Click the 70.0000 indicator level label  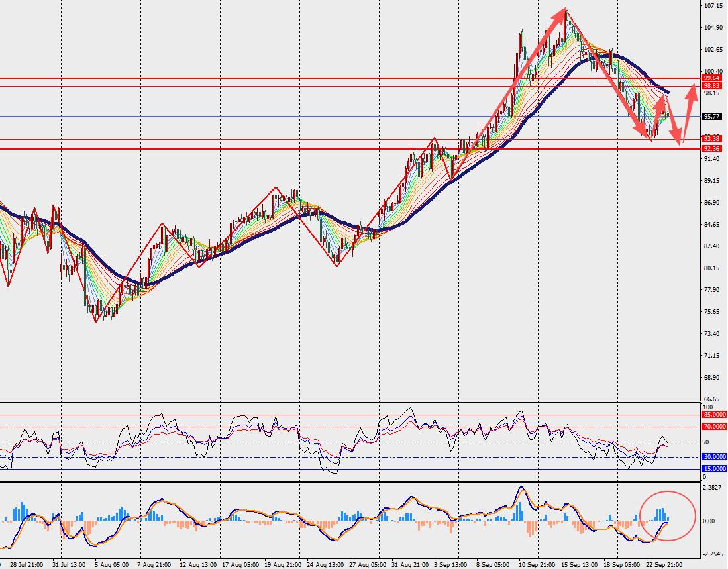[713, 427]
